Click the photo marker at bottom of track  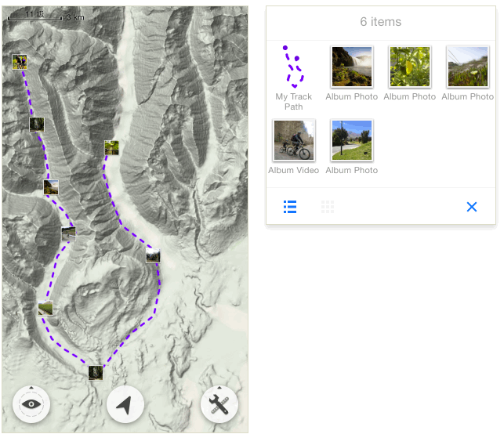click(x=96, y=372)
